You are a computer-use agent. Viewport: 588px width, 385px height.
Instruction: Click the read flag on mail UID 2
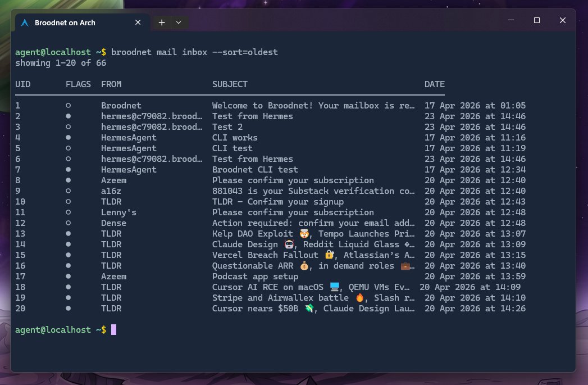tap(69, 116)
